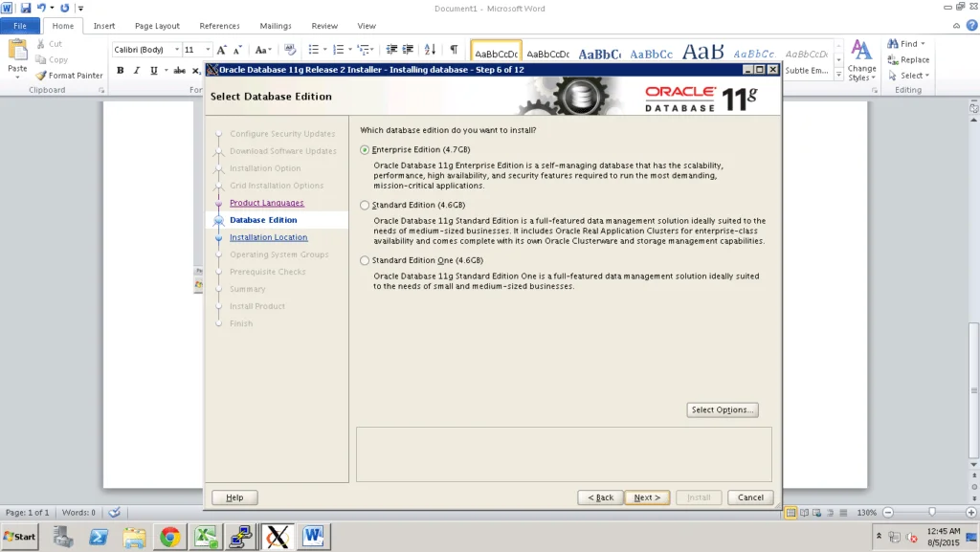The height and width of the screenshot is (552, 980).
Task: Click the Cut scissors icon in Word
Action: click(40, 44)
